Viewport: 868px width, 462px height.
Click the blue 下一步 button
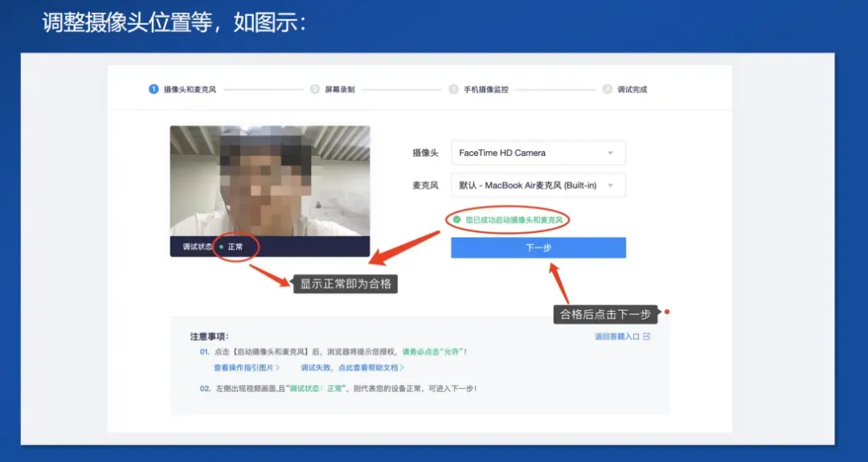[538, 248]
